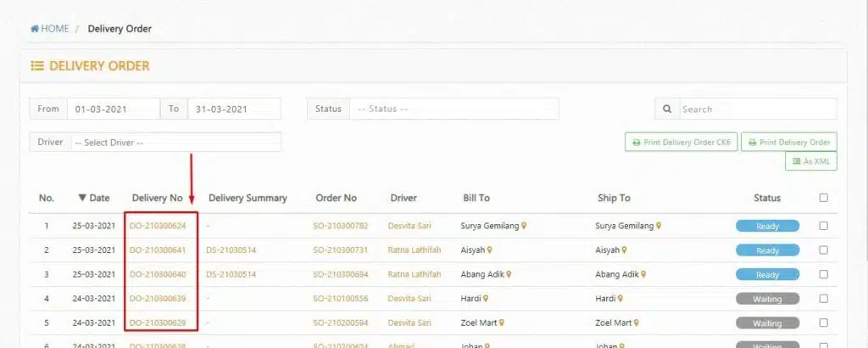Check the box for row DO-210300639
This screenshot has width=868, height=348.
pyautogui.click(x=824, y=299)
